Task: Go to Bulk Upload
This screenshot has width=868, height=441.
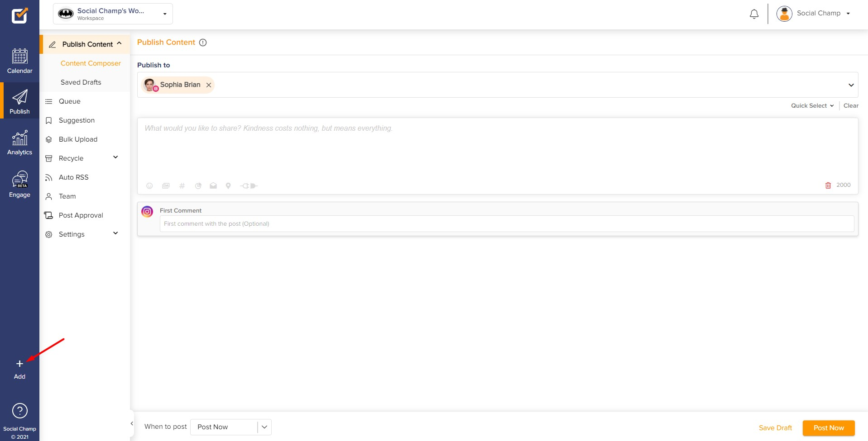Action: tap(78, 139)
